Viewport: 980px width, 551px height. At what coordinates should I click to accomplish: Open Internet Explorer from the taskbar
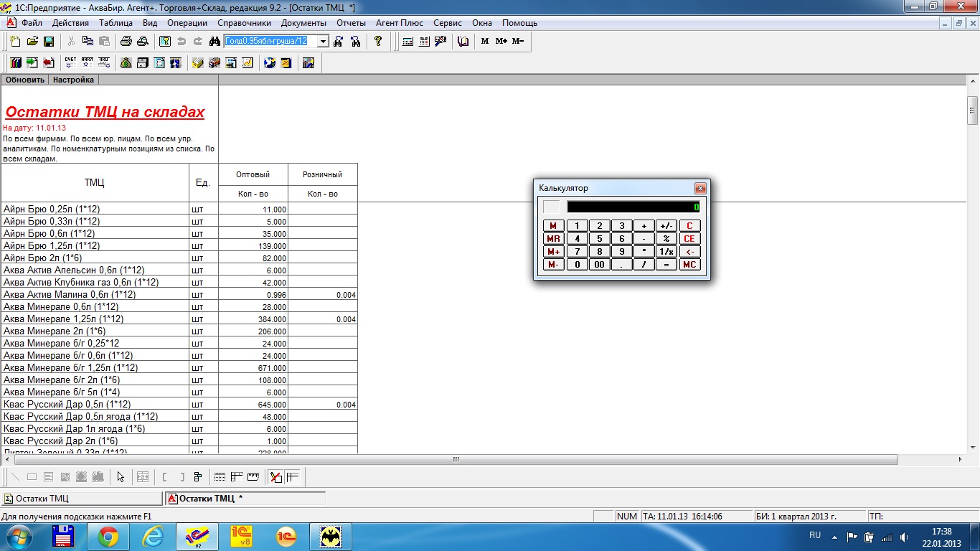pyautogui.click(x=153, y=536)
